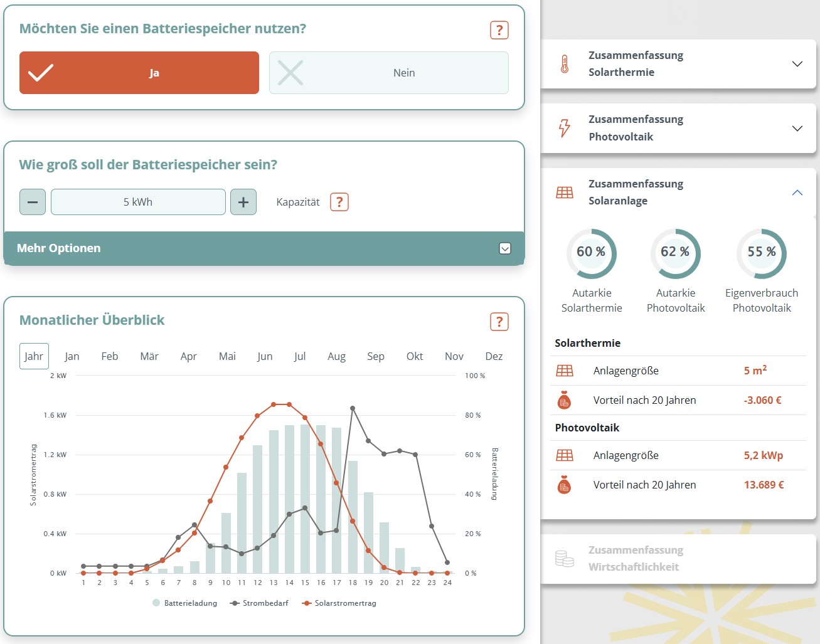Click the thermometer icon for Solarthermie summary

(565, 64)
